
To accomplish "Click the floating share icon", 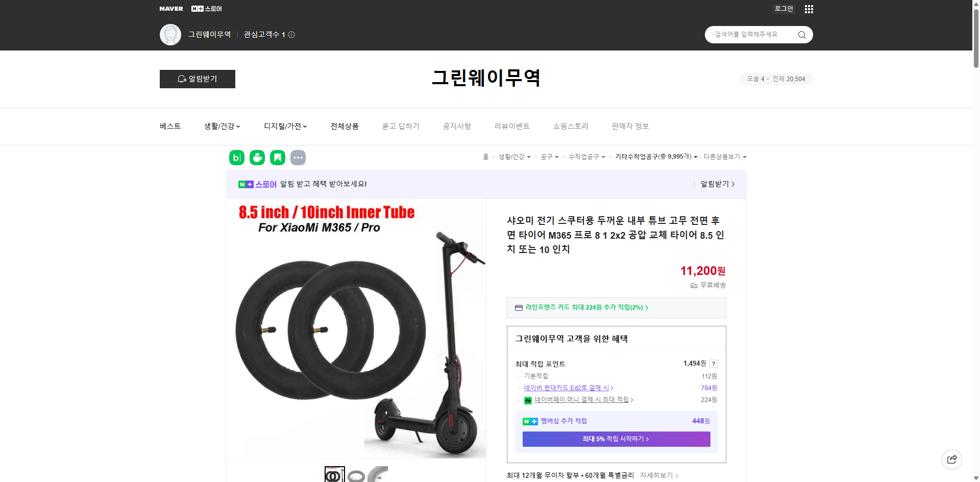I will (952, 459).
